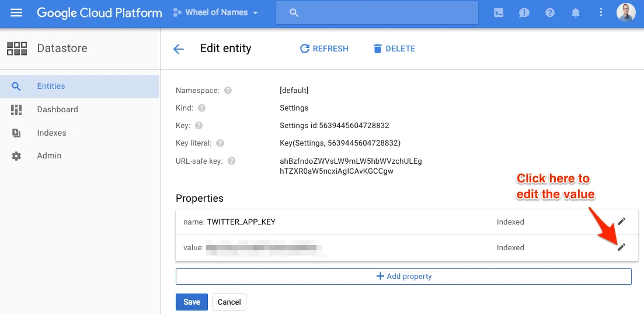Go to Entities in the sidebar
The width and height of the screenshot is (644, 314).
(79, 86)
